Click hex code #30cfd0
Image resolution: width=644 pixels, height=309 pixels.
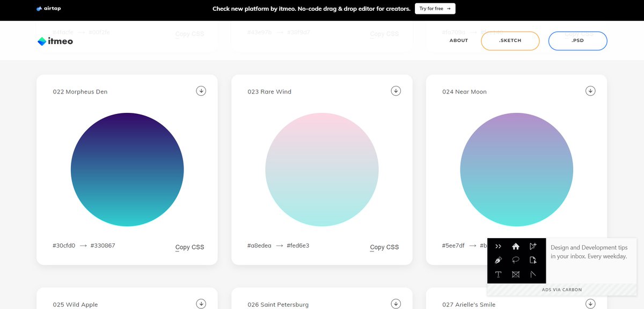pyautogui.click(x=64, y=246)
